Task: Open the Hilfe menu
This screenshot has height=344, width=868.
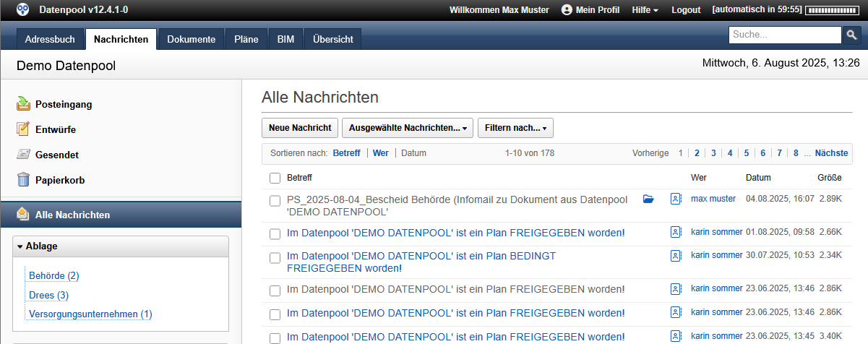Action: tap(645, 9)
